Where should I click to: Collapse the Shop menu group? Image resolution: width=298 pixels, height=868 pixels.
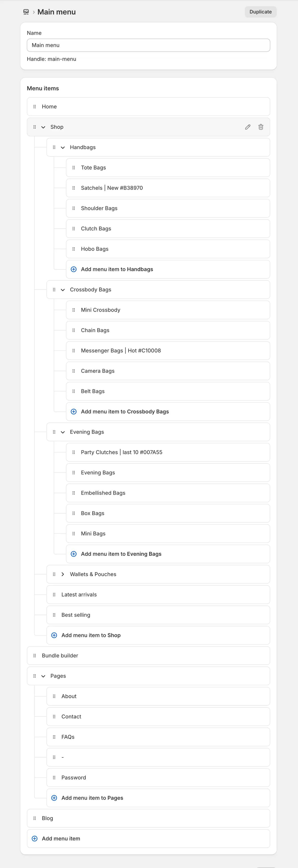43,127
